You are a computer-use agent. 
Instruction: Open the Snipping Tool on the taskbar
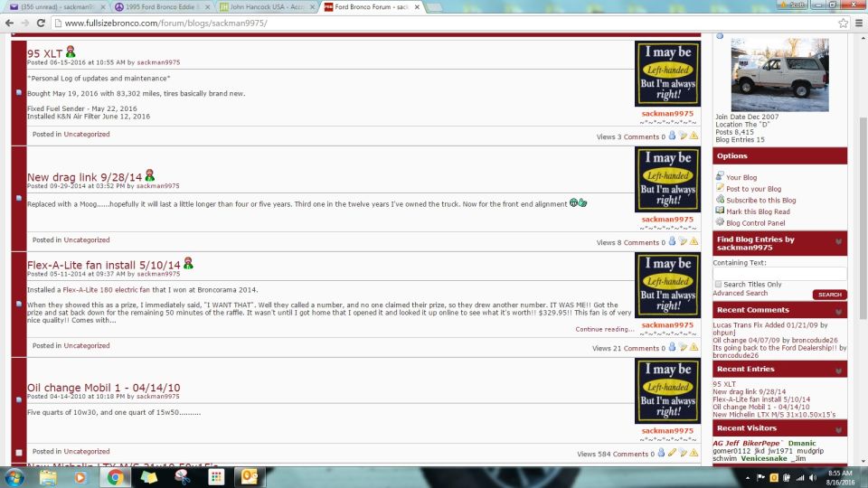pos(182,477)
